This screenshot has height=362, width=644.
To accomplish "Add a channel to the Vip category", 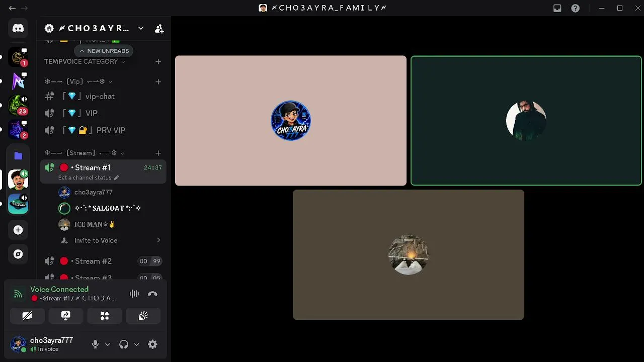I will tap(158, 81).
